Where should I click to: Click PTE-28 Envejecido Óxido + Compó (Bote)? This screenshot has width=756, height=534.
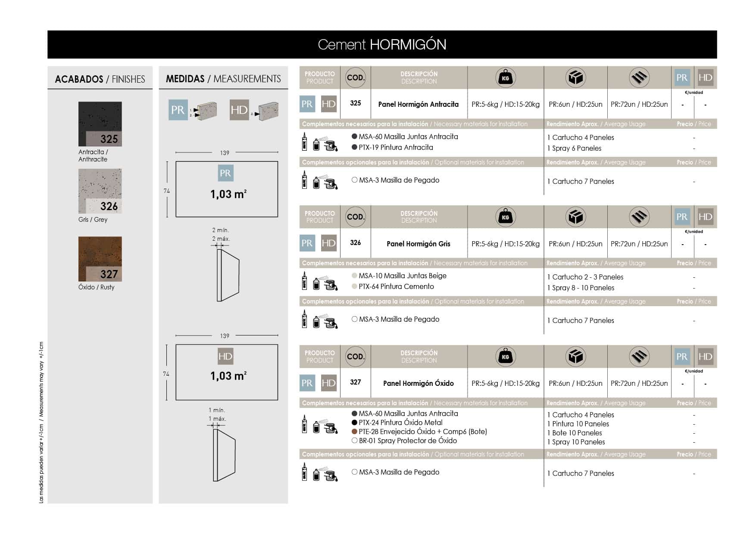tap(423, 432)
